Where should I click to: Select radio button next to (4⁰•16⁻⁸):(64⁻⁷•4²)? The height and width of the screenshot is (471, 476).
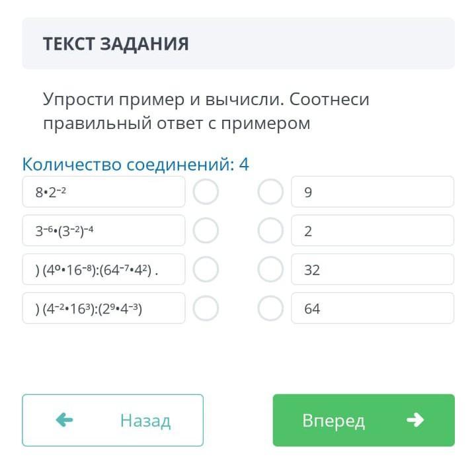(206, 269)
